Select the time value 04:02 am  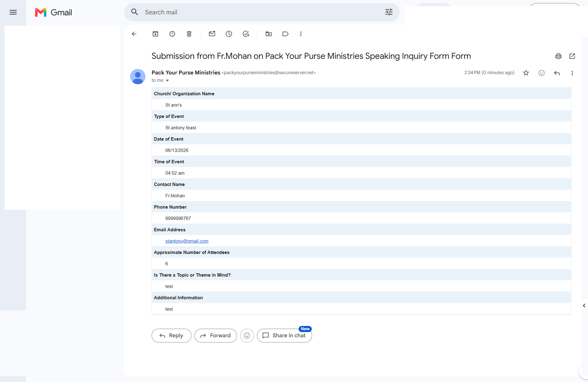175,173
